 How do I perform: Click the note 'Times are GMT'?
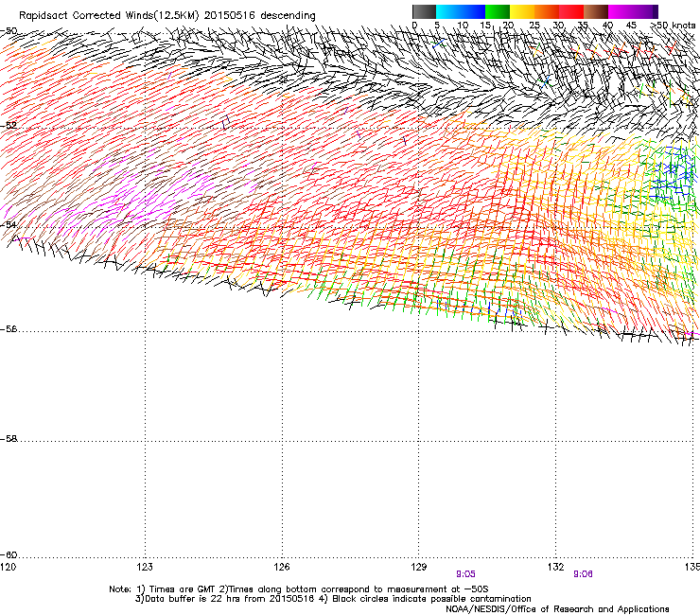coord(182,589)
